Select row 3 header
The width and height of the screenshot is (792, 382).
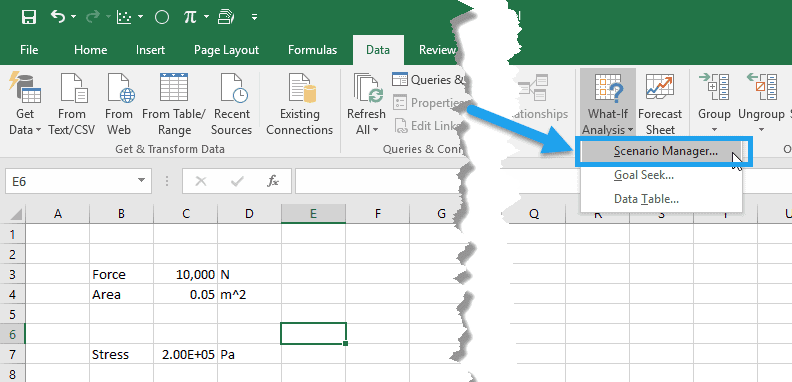click(x=13, y=274)
